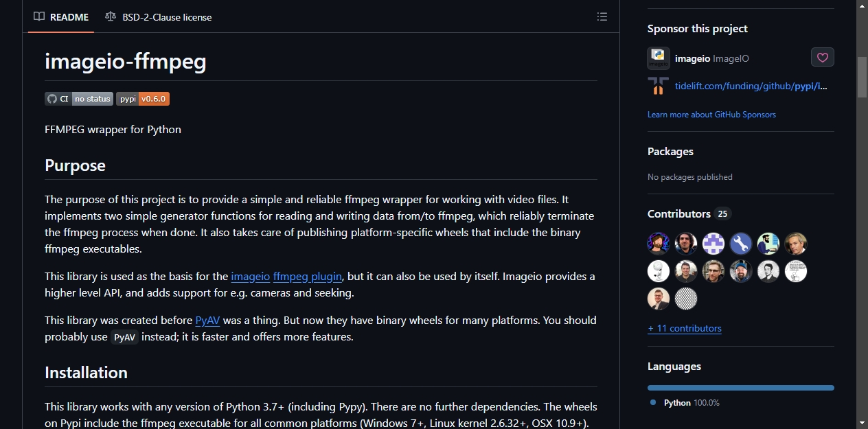Open the imageio ImageIO sponsor name link
The width and height of the screenshot is (868, 429).
click(712, 58)
